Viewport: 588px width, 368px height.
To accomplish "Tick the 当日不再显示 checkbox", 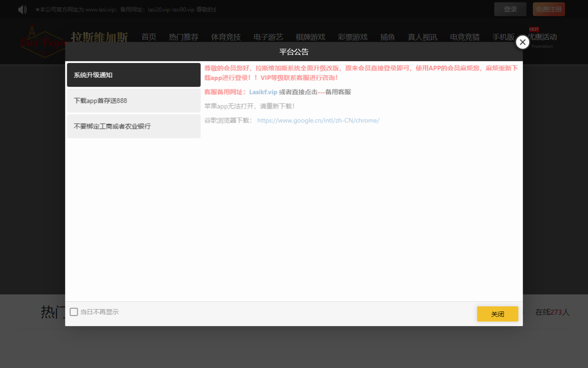I will coord(74,312).
